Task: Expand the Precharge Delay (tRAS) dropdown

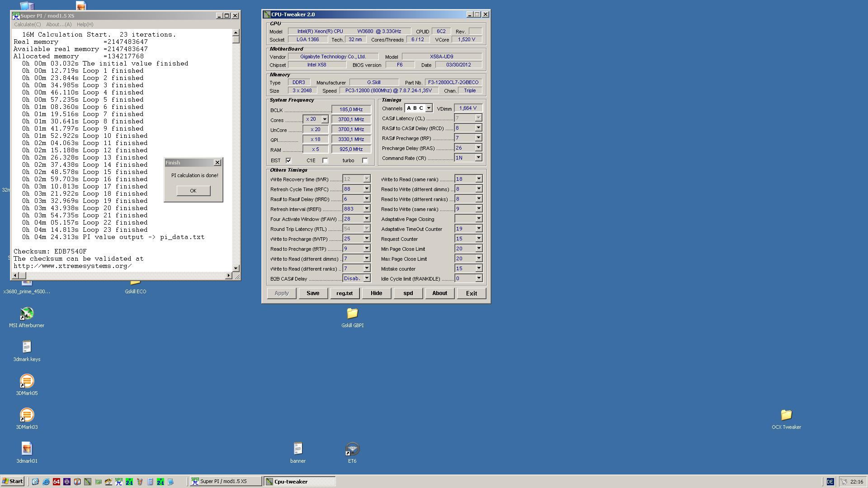Action: click(x=478, y=148)
